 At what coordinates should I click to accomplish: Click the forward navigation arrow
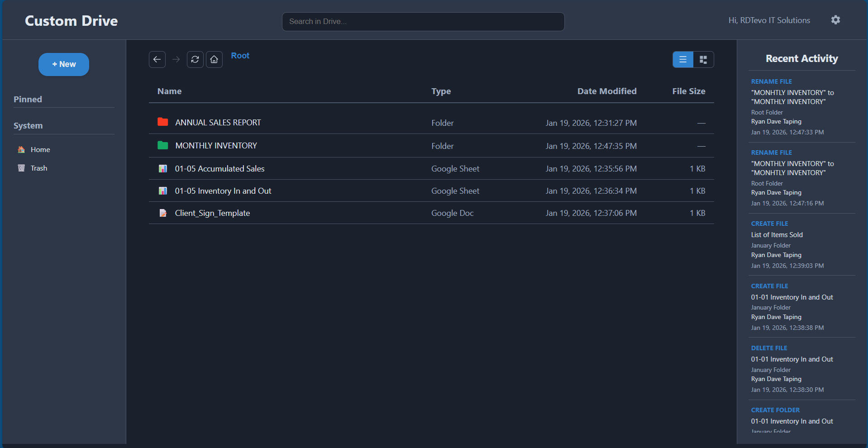coord(176,59)
